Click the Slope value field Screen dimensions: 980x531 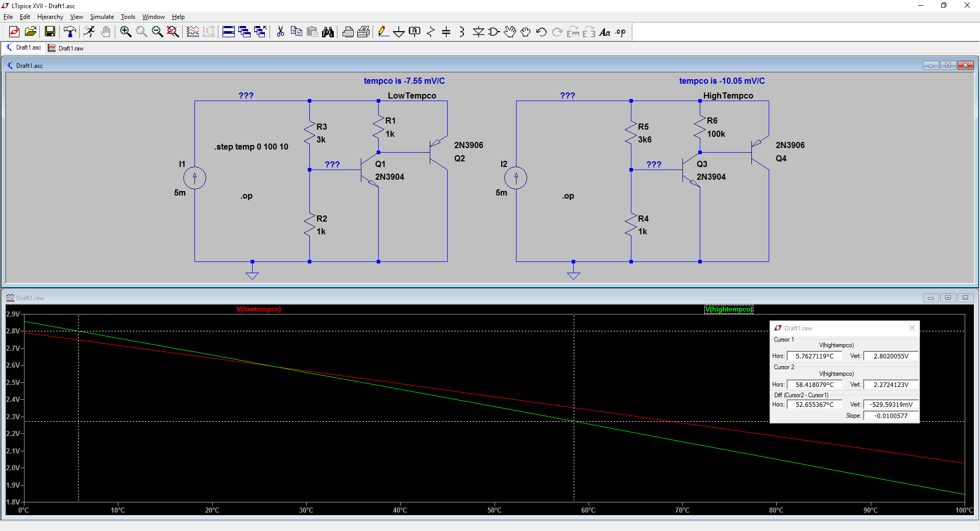click(891, 416)
